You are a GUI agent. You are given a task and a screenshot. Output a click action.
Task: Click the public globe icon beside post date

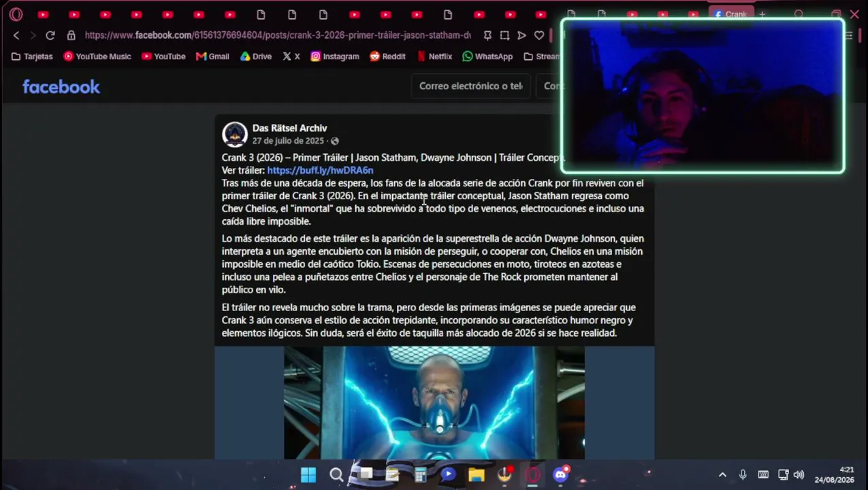[x=334, y=141]
